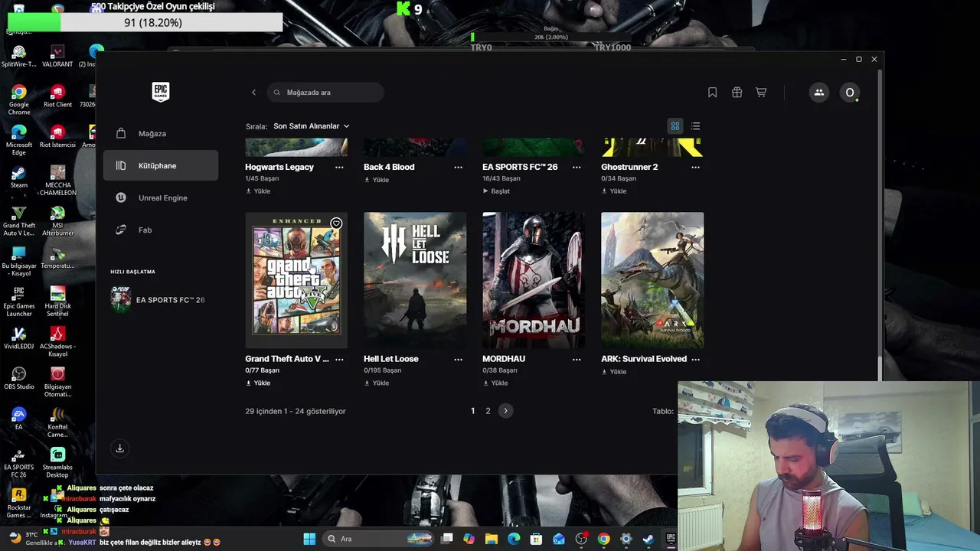Click Yükle under Hell Let Loose
The width and height of the screenshot is (980, 551).
[377, 383]
